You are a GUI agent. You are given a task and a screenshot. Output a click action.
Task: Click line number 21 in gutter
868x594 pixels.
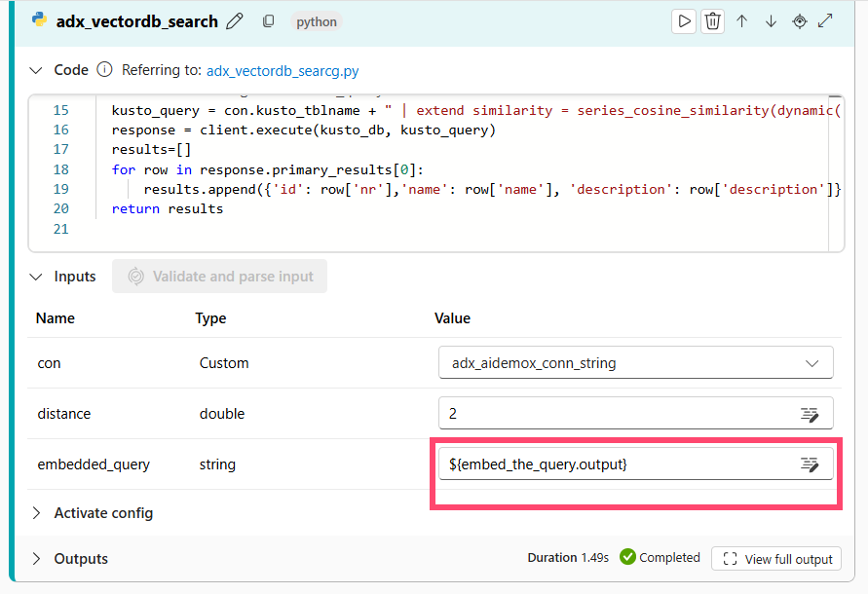coord(61,229)
